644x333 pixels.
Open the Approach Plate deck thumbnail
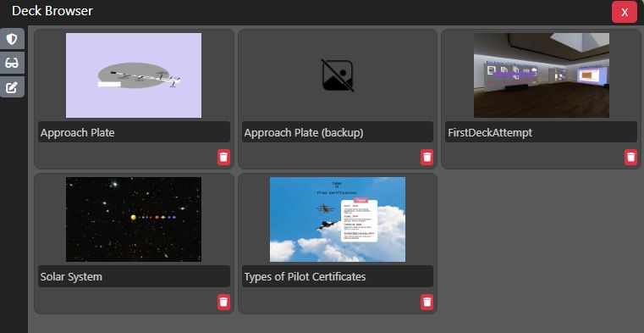point(134,75)
